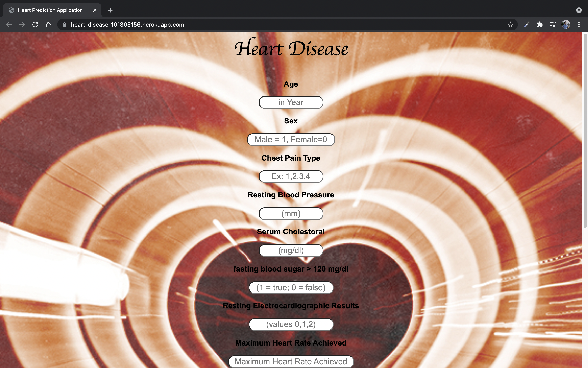This screenshot has height=368, width=588.
Task: Focus the fasting blood sugar field
Action: tap(291, 288)
